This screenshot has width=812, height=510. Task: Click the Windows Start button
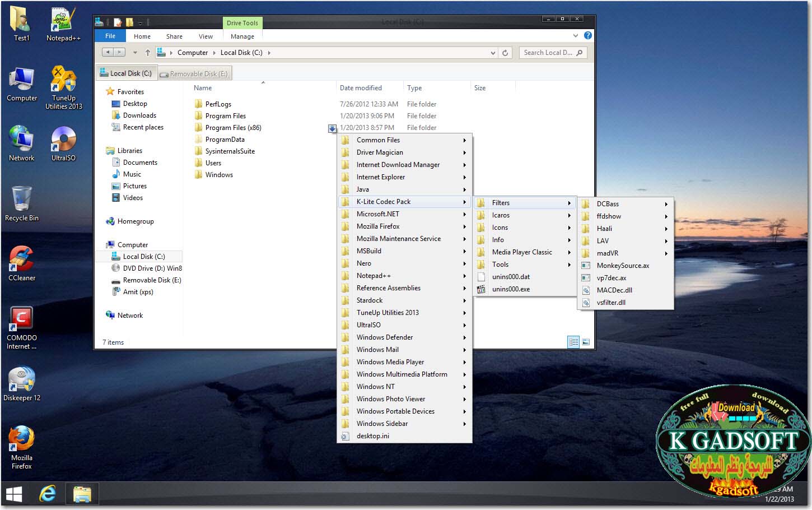(x=14, y=494)
